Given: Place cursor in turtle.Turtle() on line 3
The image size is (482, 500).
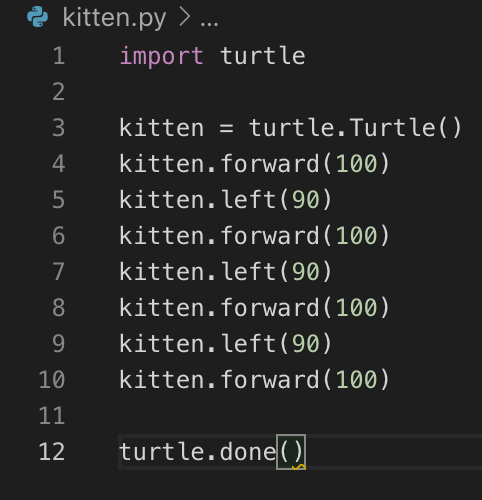Looking at the screenshot, I should pyautogui.click(x=355, y=127).
